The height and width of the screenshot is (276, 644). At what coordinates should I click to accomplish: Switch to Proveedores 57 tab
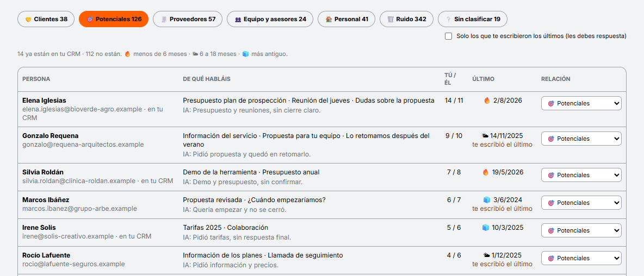[x=188, y=19]
